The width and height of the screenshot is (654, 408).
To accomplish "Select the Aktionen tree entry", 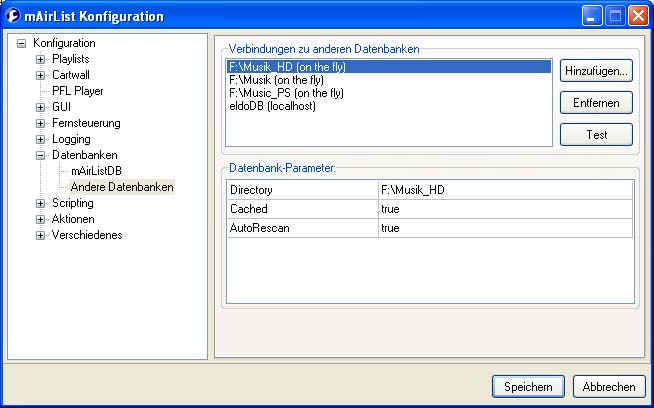I will click(x=73, y=219).
